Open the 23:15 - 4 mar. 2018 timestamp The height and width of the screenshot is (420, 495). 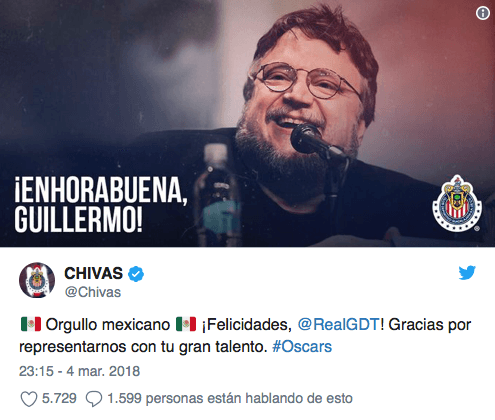tap(79, 371)
